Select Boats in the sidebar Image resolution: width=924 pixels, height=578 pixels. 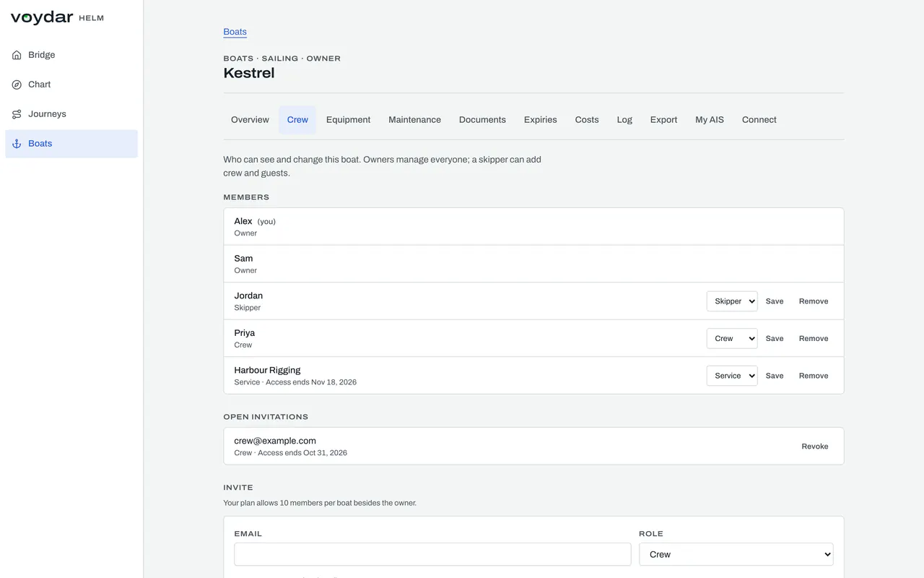(71, 144)
